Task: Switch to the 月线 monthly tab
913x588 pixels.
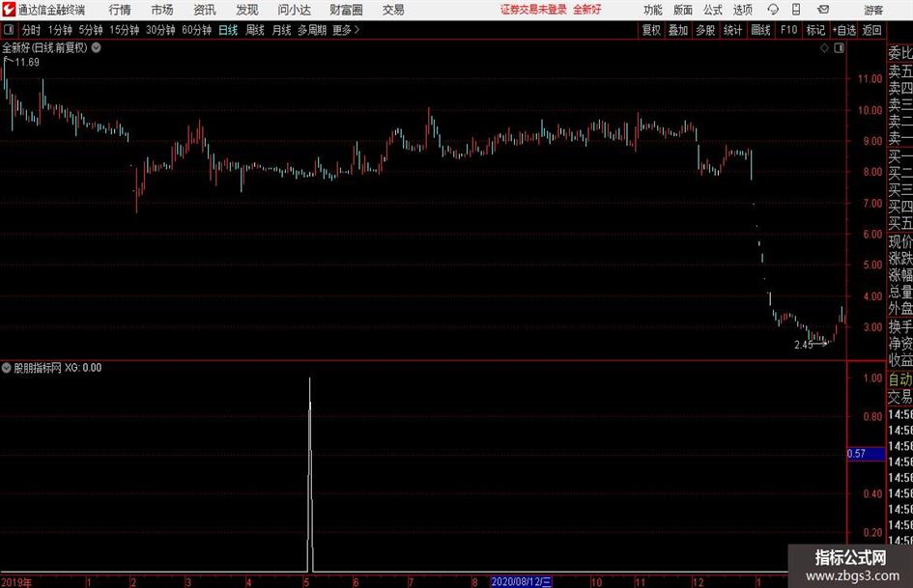Action: [282, 30]
